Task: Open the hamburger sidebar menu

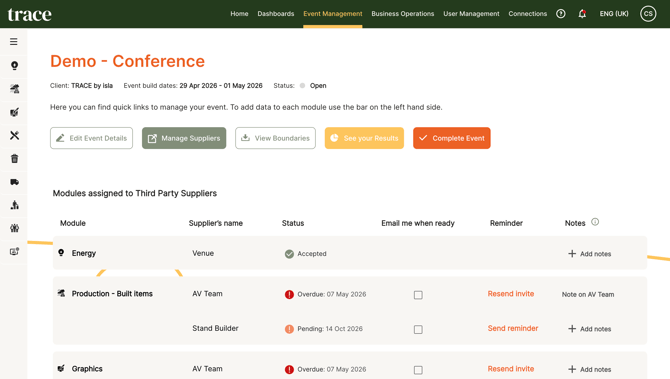Action: [14, 41]
